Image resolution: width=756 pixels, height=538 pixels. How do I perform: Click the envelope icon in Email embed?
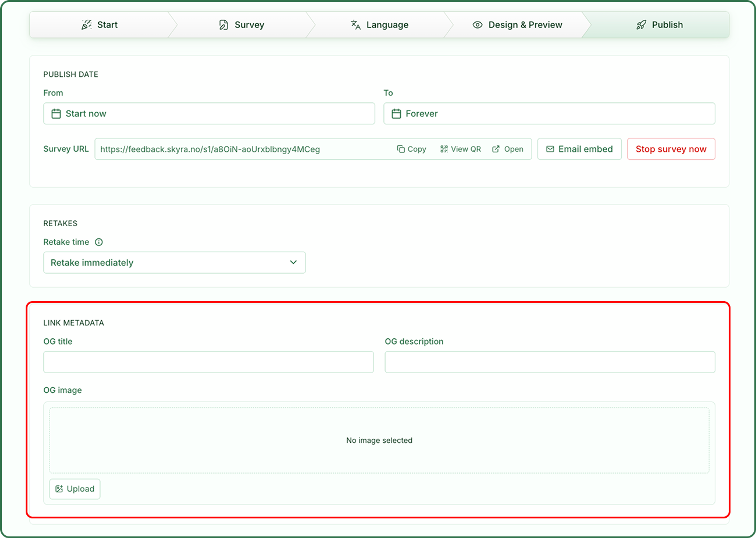point(550,149)
